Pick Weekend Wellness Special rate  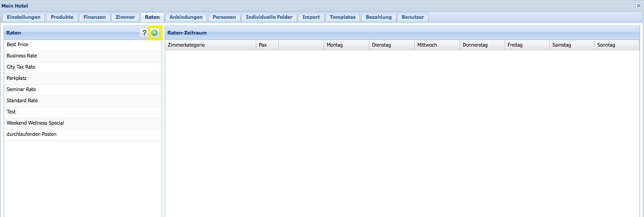(x=35, y=123)
